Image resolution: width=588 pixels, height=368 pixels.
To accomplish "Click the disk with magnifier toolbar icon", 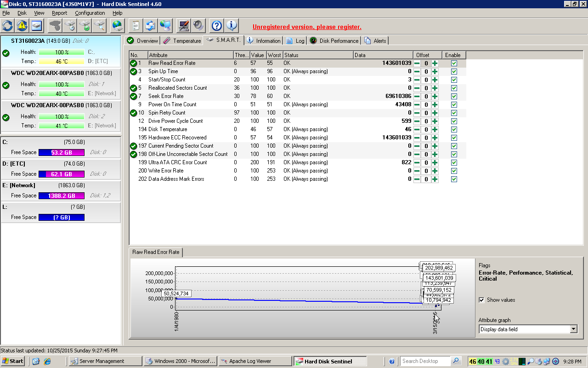I will (99, 25).
